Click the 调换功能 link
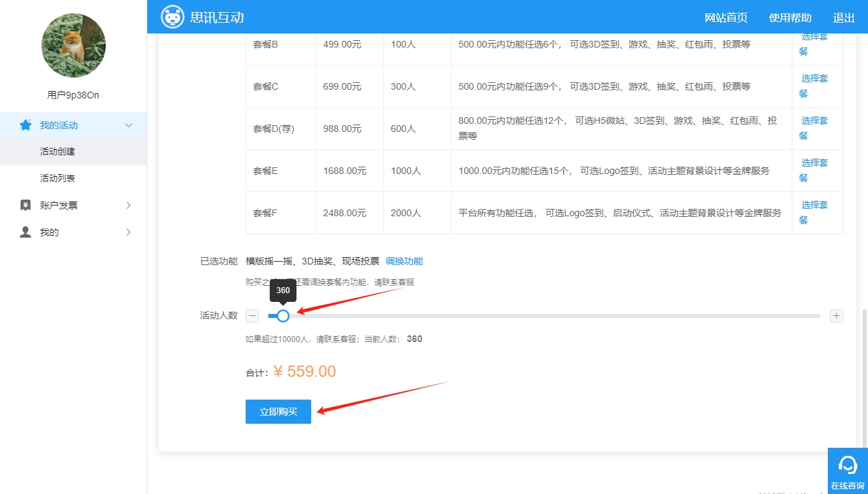 pos(404,261)
